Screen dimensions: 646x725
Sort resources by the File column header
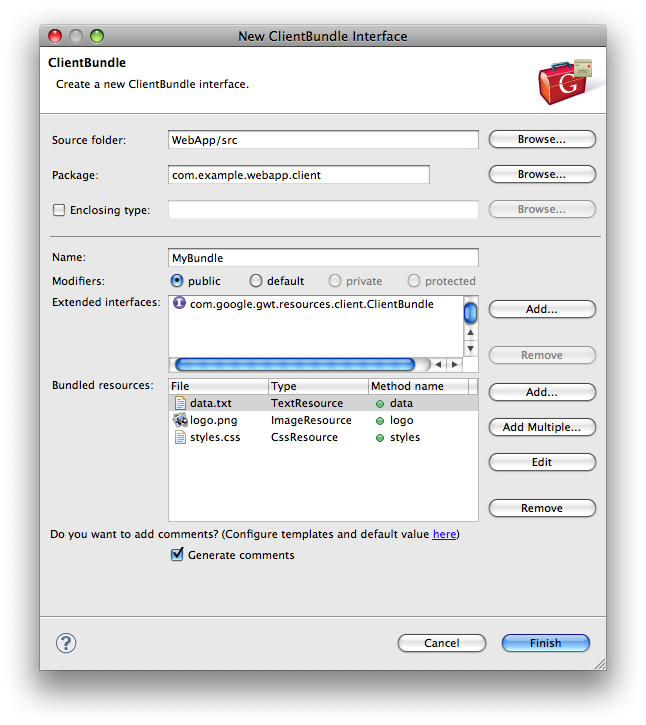[x=218, y=386]
